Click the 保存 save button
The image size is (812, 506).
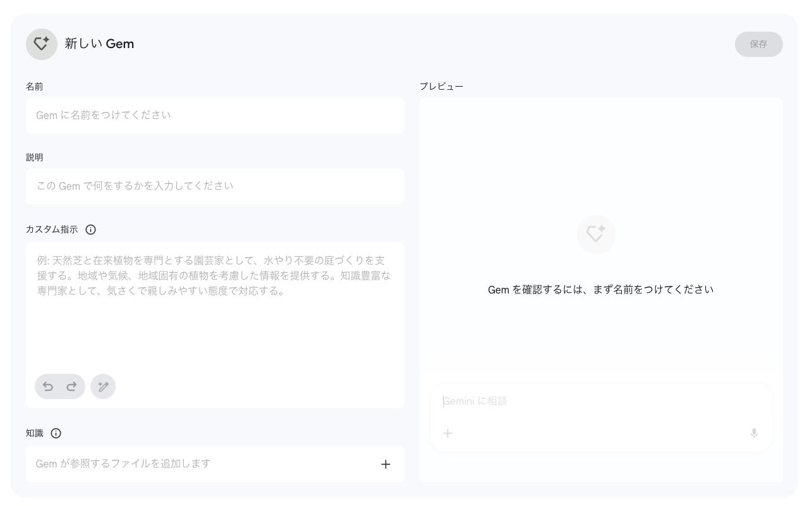[x=758, y=44]
